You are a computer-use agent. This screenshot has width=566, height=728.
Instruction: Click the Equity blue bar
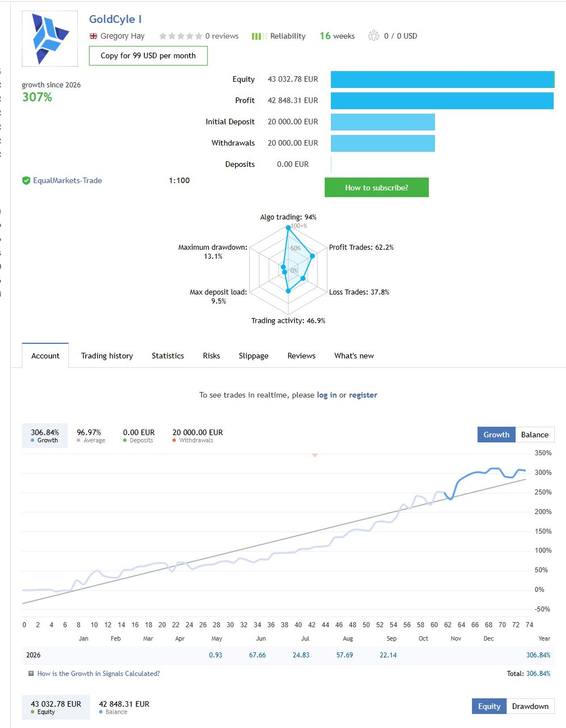(442, 80)
